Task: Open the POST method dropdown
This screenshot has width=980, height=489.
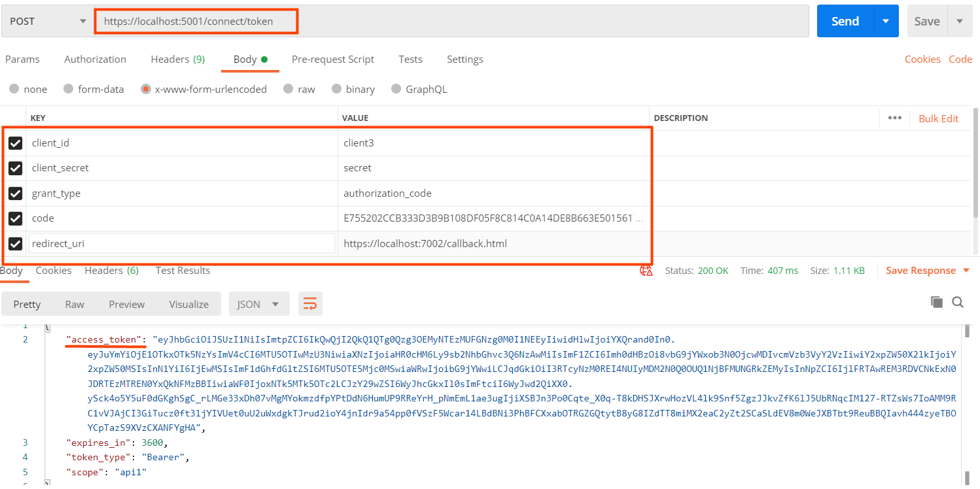Action: pos(82,20)
